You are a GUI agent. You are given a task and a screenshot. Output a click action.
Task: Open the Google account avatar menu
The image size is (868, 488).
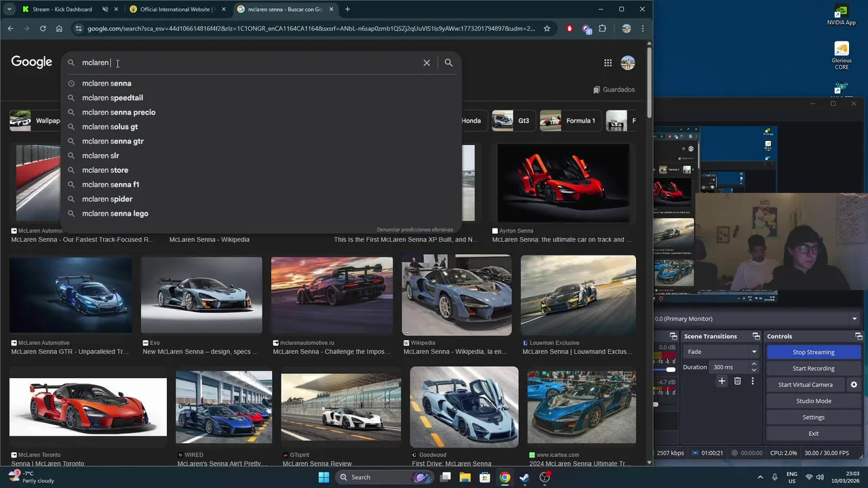click(x=628, y=63)
